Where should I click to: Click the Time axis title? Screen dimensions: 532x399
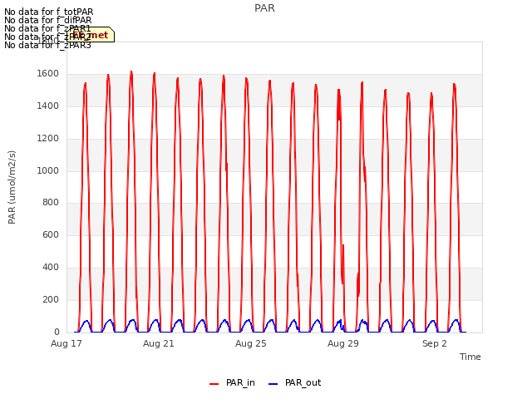click(x=470, y=357)
